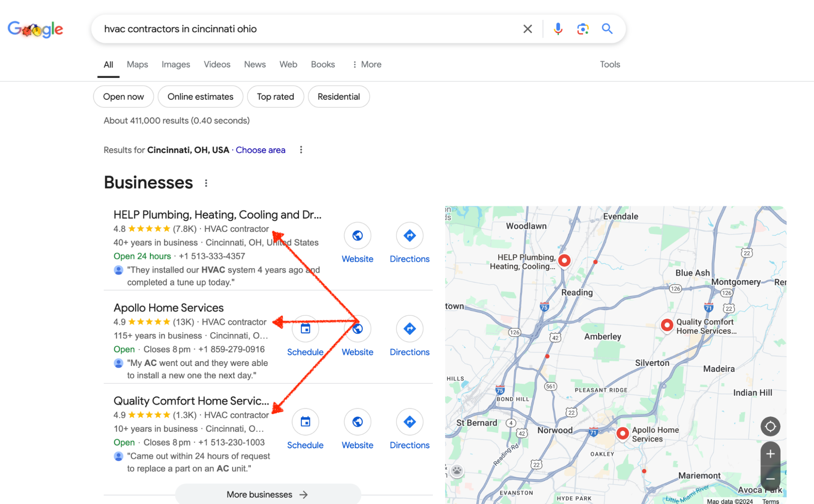The width and height of the screenshot is (814, 504).
Task: Schedule with Quality Comfort Home Services
Action: (x=305, y=422)
